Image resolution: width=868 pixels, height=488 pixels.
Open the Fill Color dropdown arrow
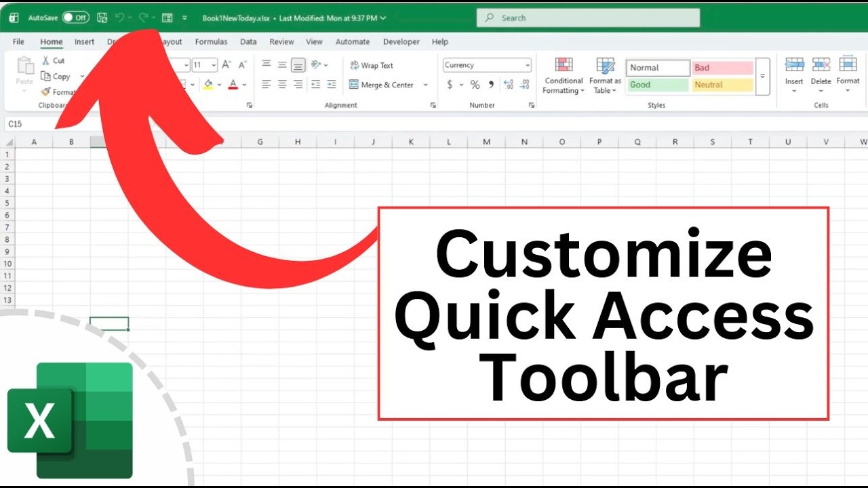[x=218, y=85]
